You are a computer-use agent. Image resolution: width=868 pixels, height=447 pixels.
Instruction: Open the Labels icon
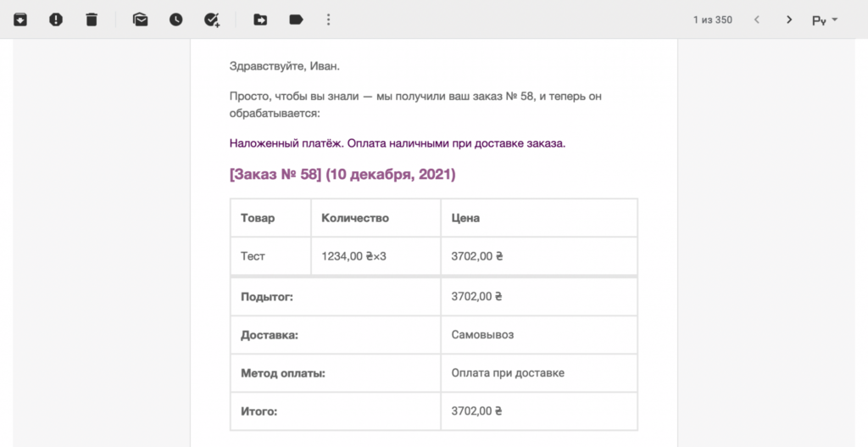tap(296, 20)
